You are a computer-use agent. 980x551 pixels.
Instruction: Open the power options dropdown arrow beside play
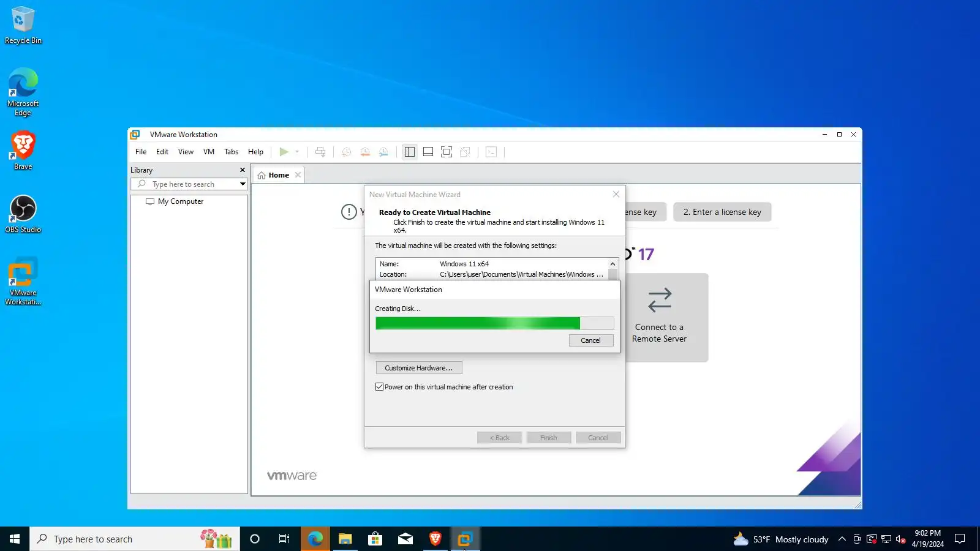point(297,152)
